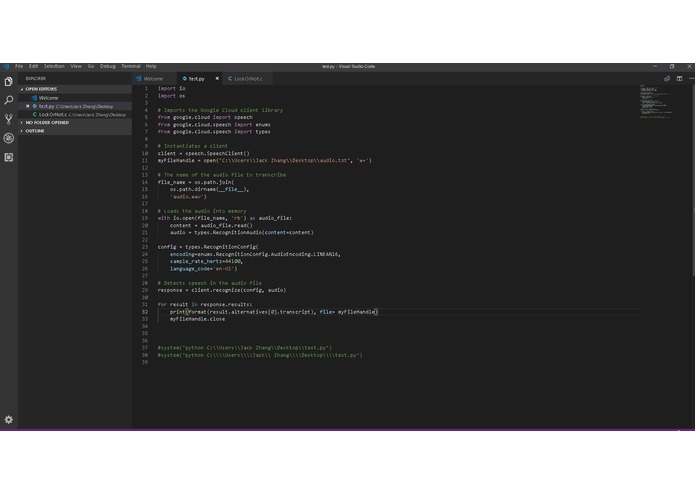Click line number 1 in gutter
Screen dimensions: 695x494
point(146,88)
